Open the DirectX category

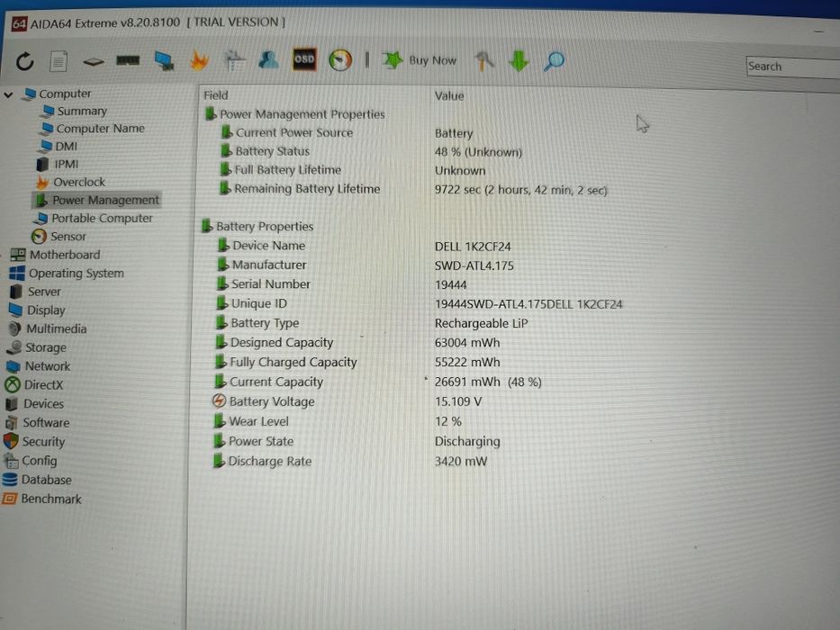tap(34, 384)
